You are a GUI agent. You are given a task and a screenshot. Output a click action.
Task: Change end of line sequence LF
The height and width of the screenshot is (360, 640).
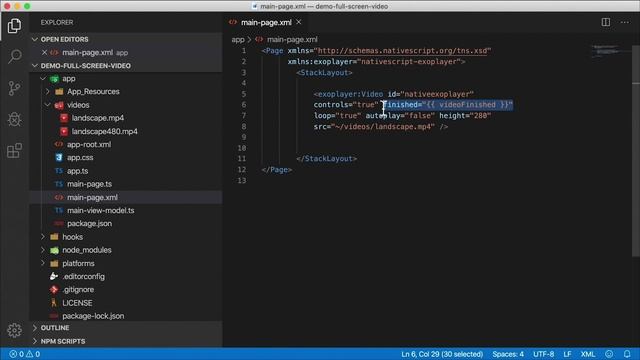pos(567,354)
